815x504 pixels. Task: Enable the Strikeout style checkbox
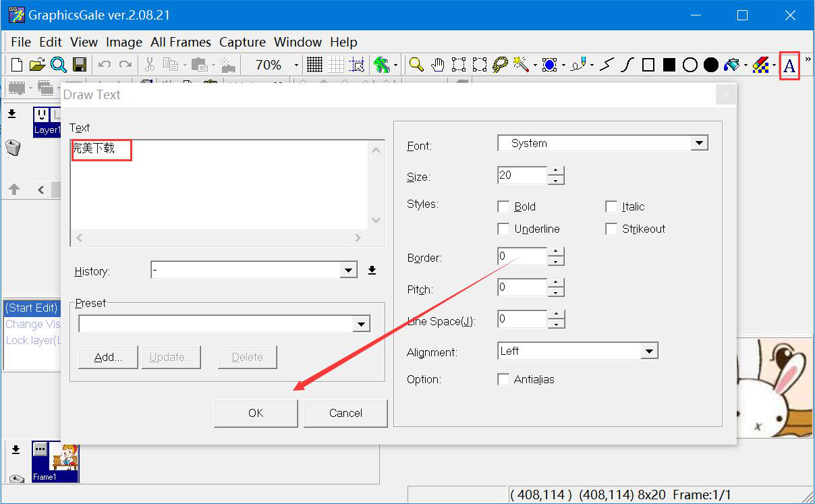tap(611, 229)
